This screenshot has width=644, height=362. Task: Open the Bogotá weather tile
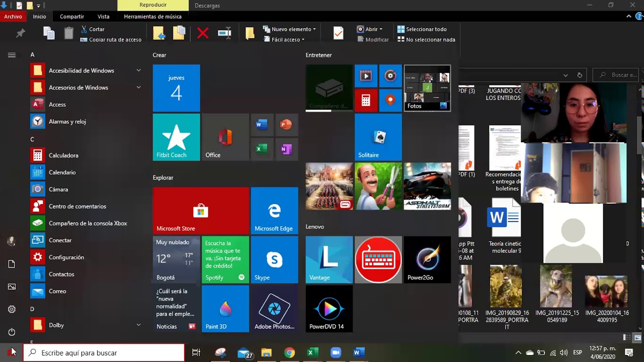(176, 259)
